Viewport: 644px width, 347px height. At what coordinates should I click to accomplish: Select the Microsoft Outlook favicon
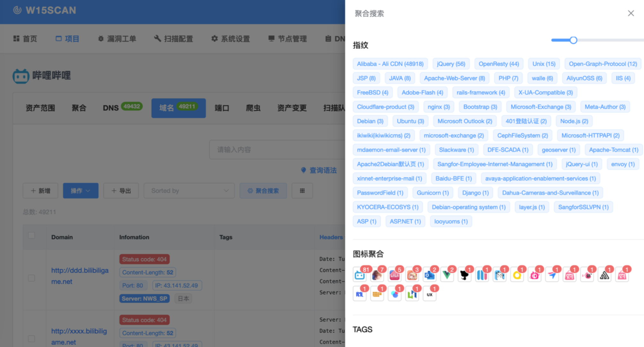point(430,275)
